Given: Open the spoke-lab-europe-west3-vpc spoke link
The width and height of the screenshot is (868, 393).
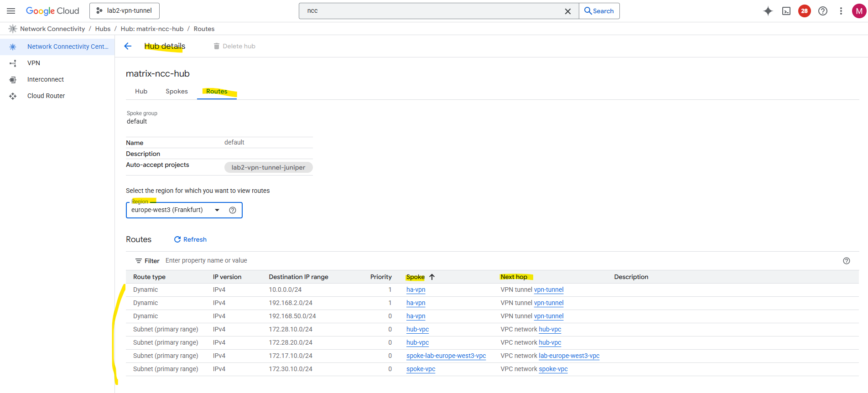Looking at the screenshot, I should [446, 356].
